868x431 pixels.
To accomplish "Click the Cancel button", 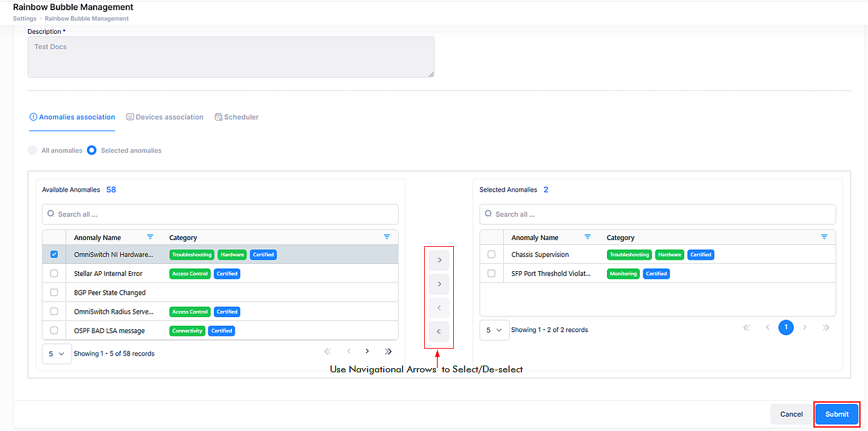I will pos(791,414).
